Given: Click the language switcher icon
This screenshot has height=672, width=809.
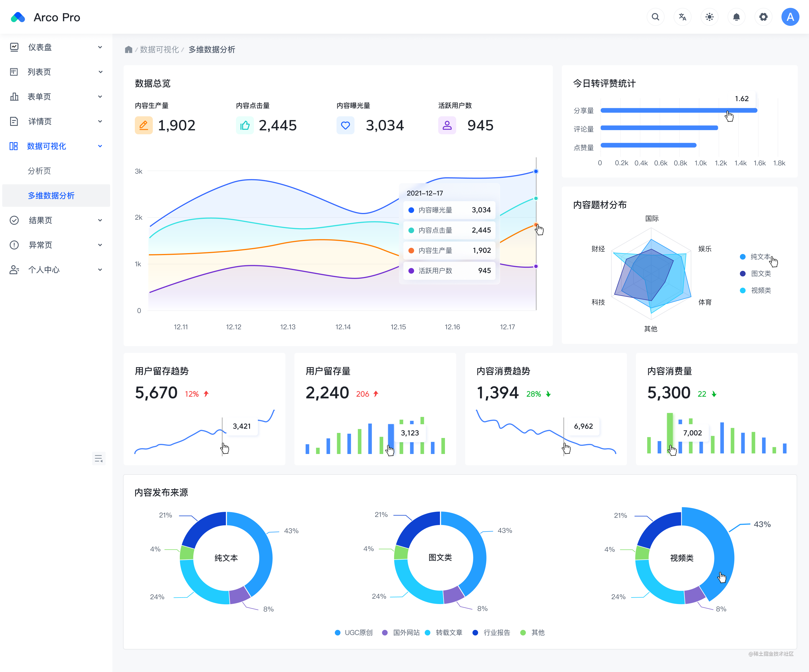Looking at the screenshot, I should pyautogui.click(x=682, y=17).
